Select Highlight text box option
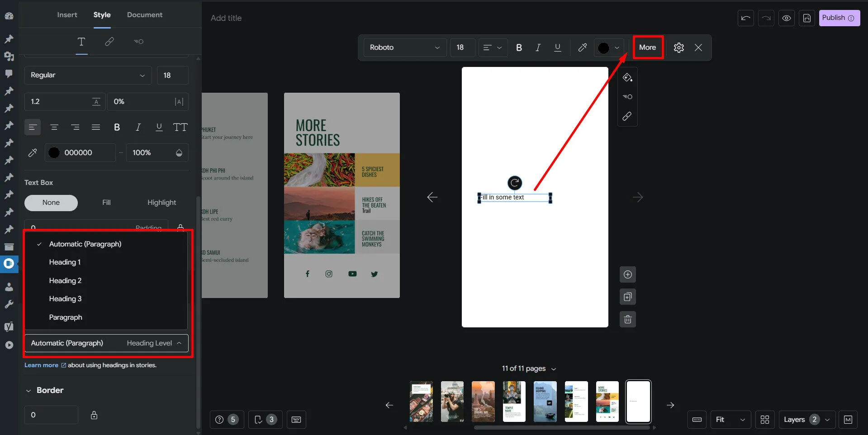868x435 pixels. click(161, 203)
